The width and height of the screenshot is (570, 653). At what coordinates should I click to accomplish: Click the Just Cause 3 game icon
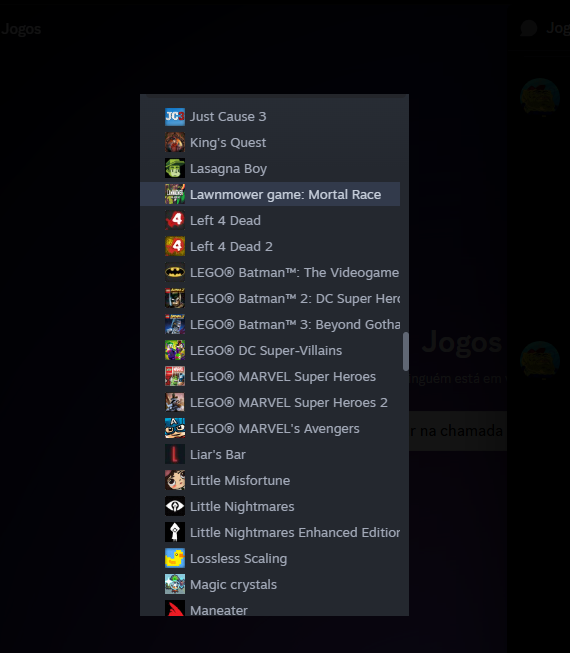pyautogui.click(x=175, y=117)
